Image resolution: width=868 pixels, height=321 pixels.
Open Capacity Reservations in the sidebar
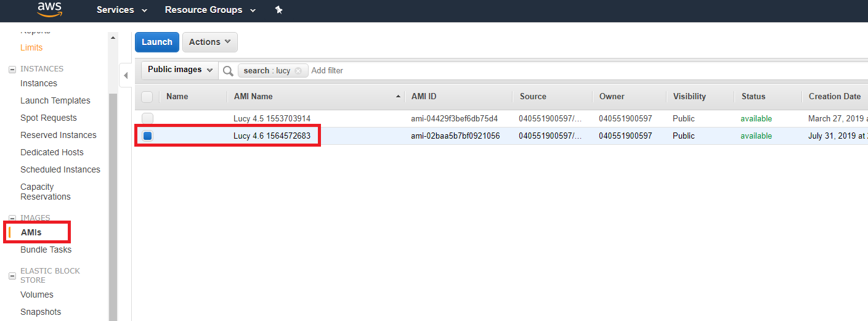(x=46, y=192)
